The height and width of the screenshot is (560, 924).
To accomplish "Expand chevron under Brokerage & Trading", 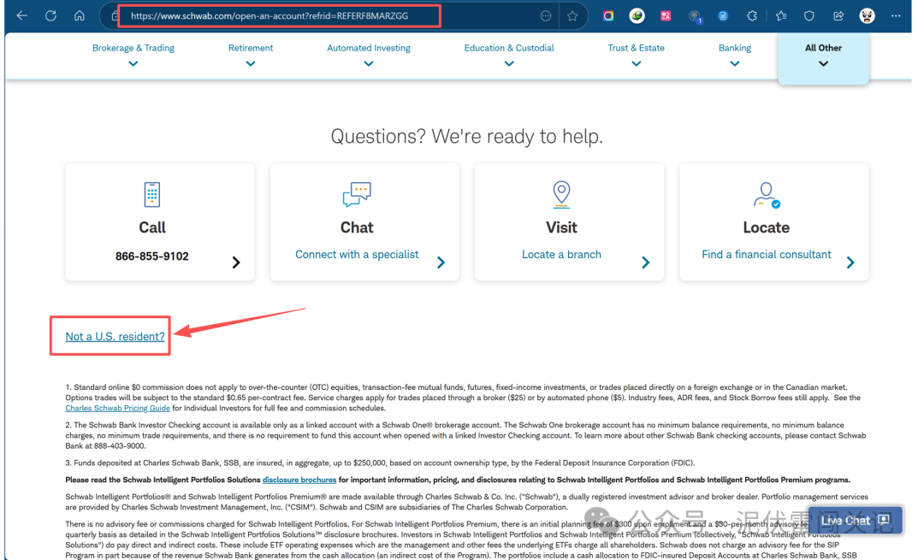I will [x=133, y=63].
